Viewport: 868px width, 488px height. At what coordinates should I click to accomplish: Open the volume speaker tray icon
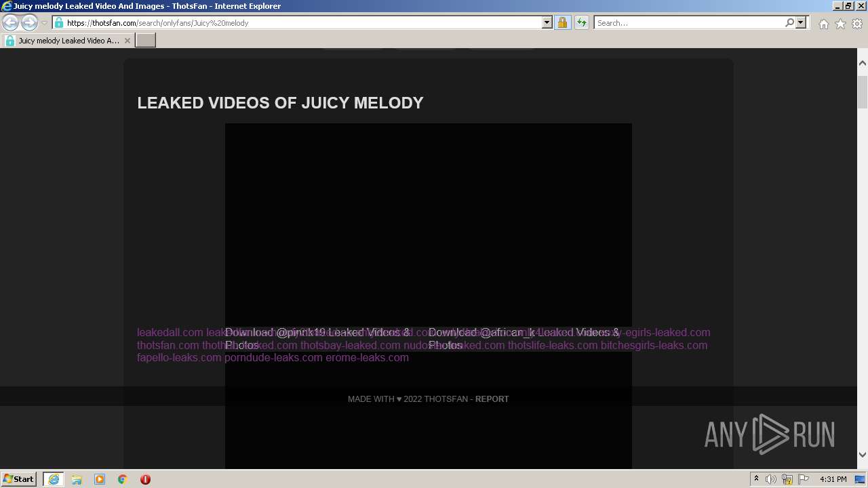(x=771, y=479)
